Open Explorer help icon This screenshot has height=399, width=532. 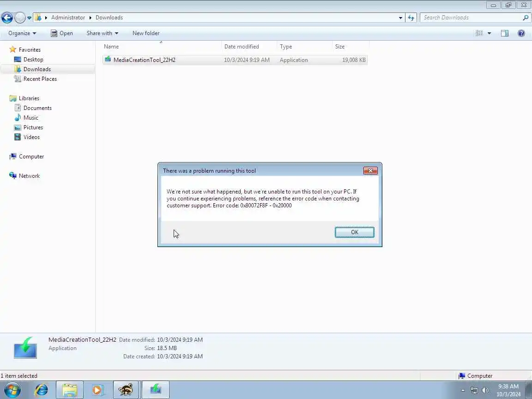tap(521, 33)
